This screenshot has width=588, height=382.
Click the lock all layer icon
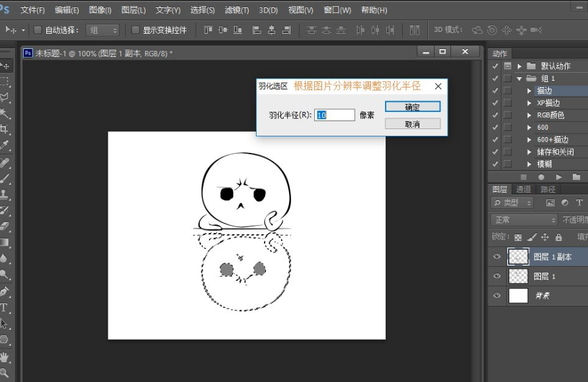[x=559, y=237]
